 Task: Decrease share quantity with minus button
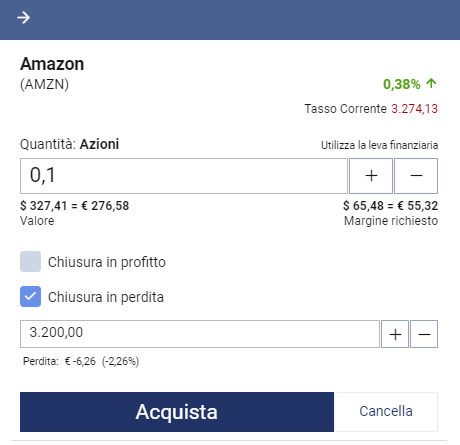click(x=416, y=176)
